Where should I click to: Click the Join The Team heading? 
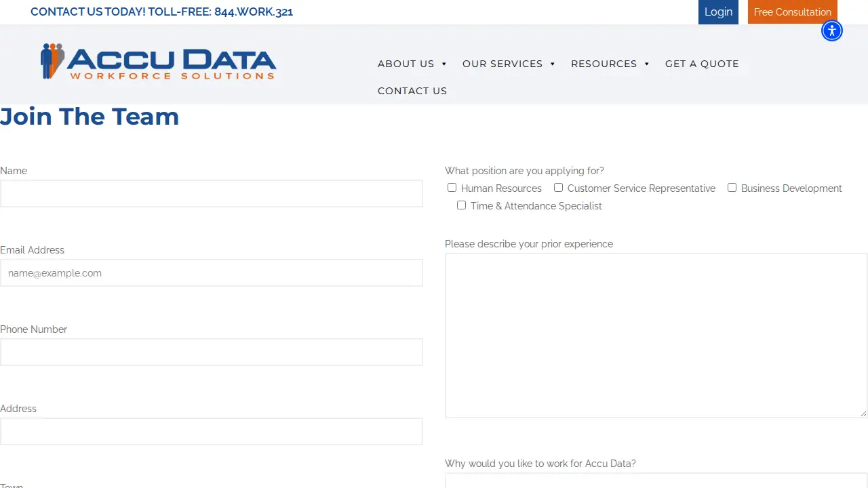coord(90,117)
